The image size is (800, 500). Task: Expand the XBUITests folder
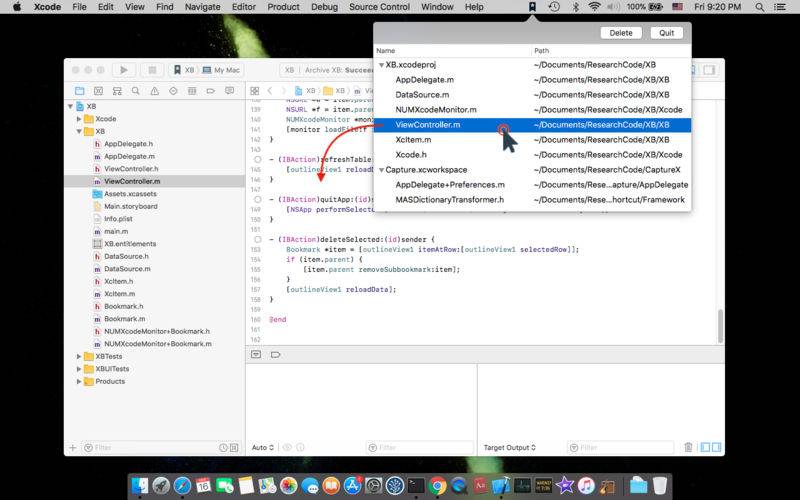coord(79,369)
